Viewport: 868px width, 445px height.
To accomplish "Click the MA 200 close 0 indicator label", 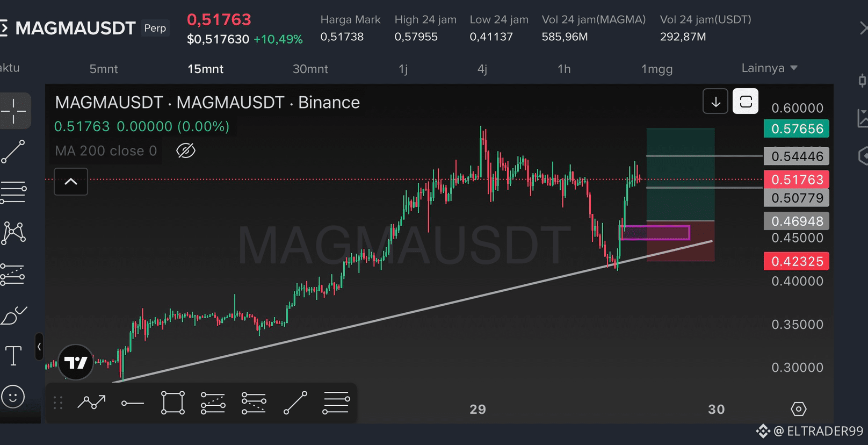I will click(106, 151).
